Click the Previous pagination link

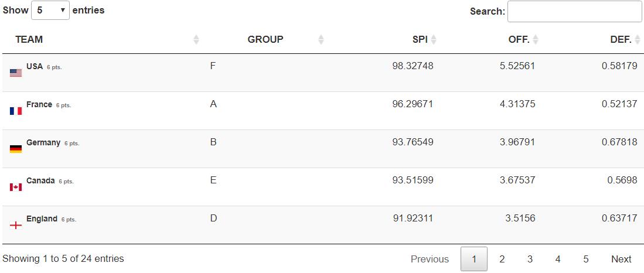tap(430, 259)
